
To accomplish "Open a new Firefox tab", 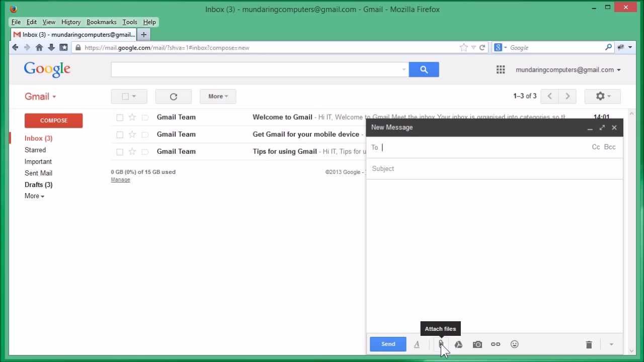I will [143, 35].
